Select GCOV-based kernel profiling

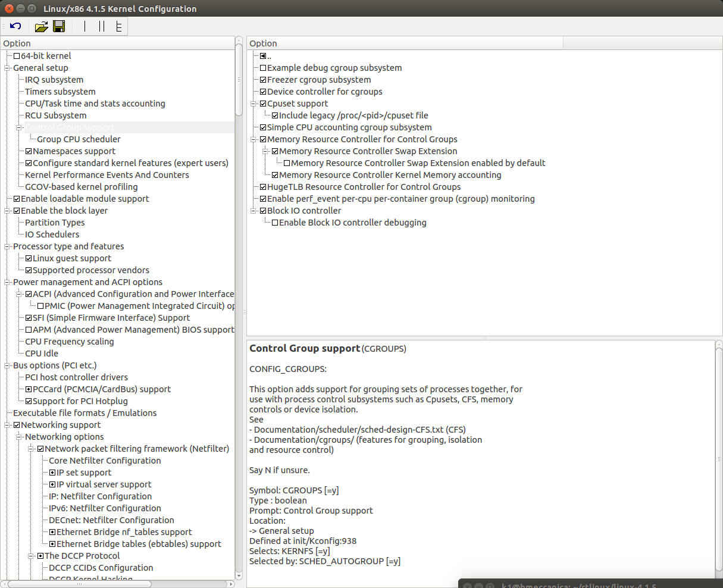[x=82, y=187]
